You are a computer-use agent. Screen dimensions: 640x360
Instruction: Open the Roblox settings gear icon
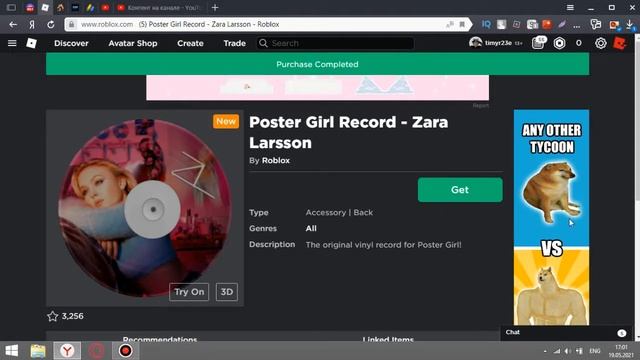[x=600, y=43]
